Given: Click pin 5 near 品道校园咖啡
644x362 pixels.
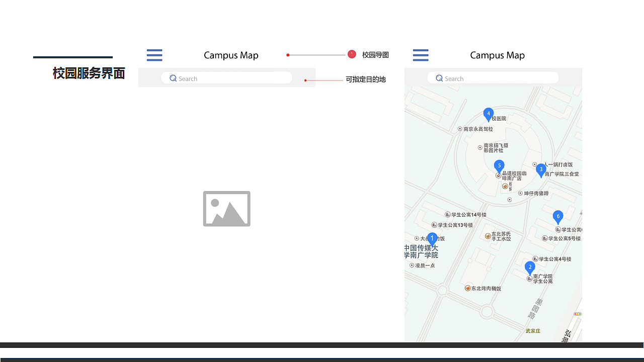Looking at the screenshot, I should 499,165.
